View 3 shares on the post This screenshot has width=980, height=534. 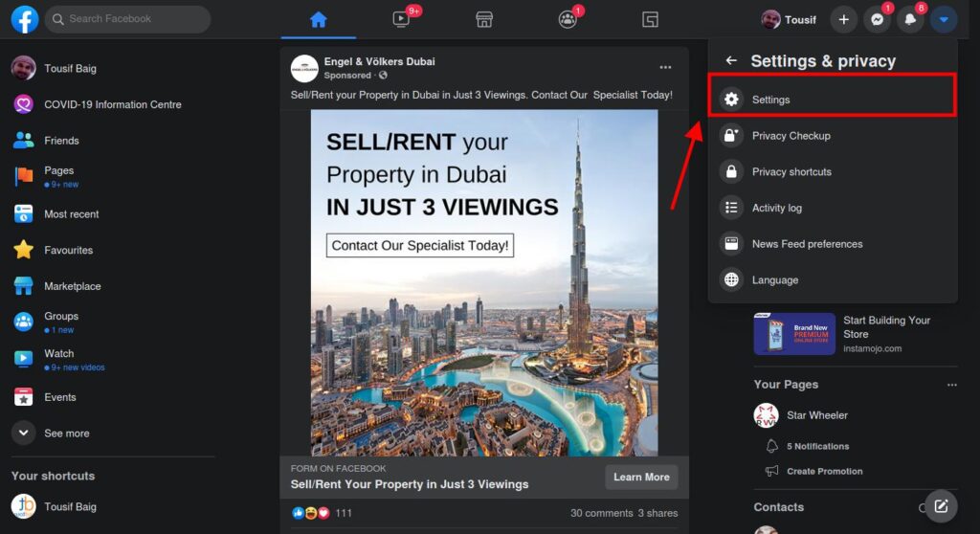pyautogui.click(x=657, y=513)
